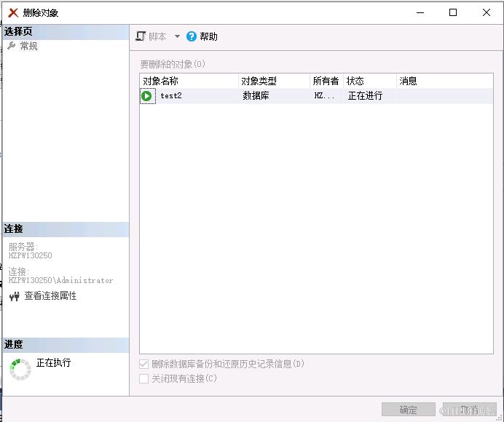Click the 对象类型 column header
This screenshot has height=422, width=504.
pos(259,81)
